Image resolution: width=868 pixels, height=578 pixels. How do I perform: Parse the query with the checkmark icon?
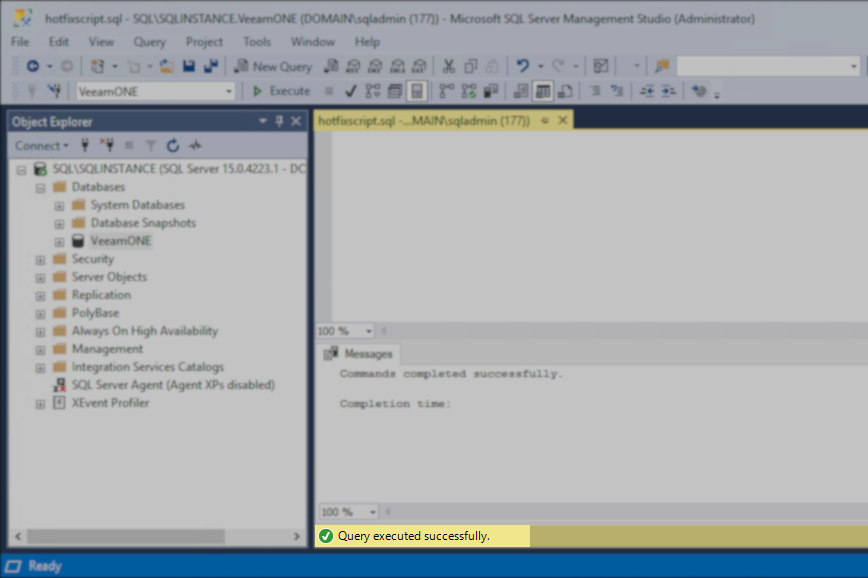[350, 91]
